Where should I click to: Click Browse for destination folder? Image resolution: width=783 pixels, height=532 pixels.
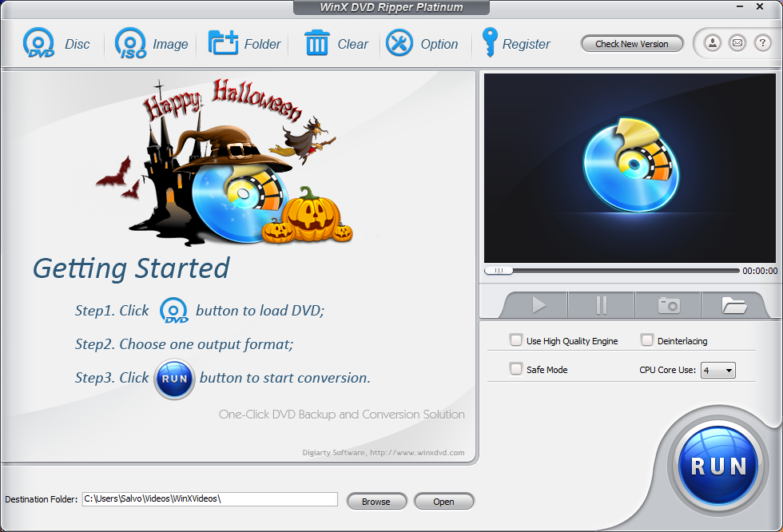(x=376, y=502)
